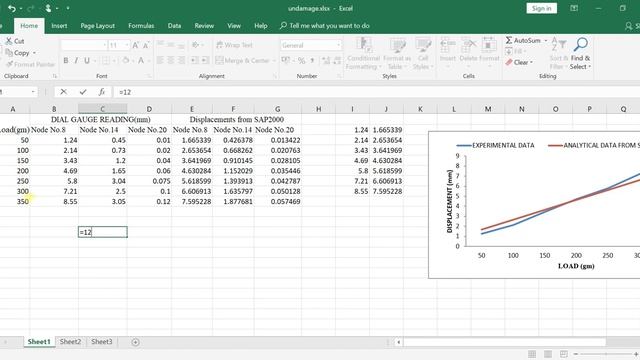Click the Clear eraser button
This screenshot has height=360, width=640.
pyautogui.click(x=519, y=62)
